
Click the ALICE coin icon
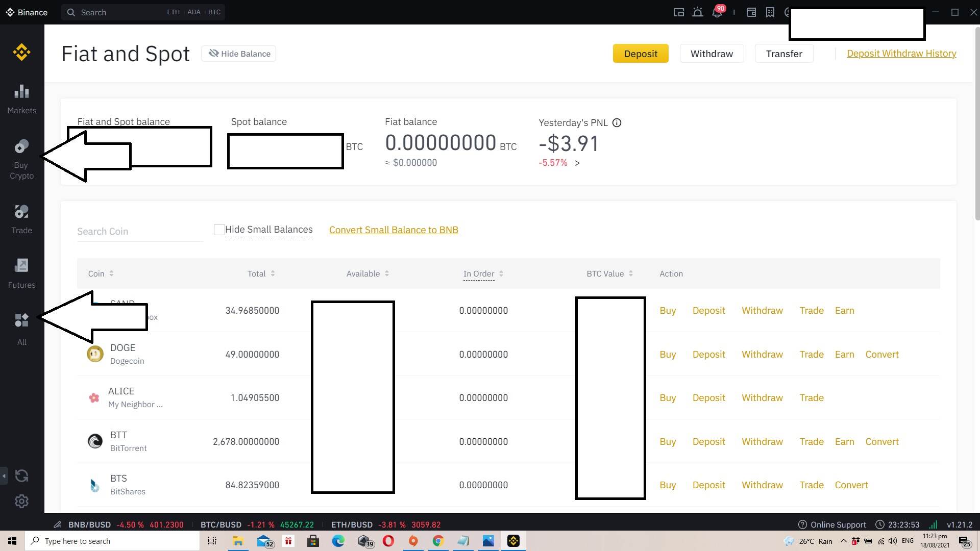click(94, 398)
